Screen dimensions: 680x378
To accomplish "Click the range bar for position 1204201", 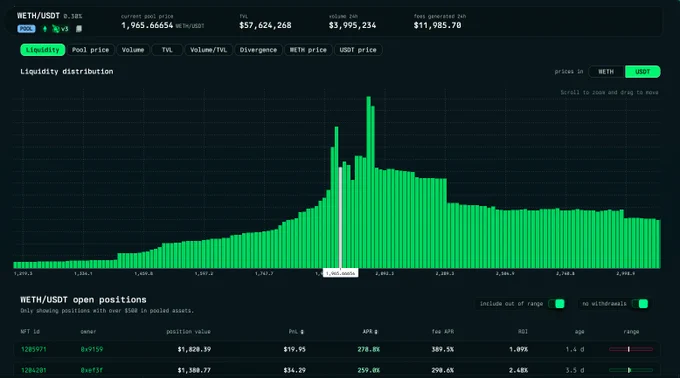I will coord(631,370).
